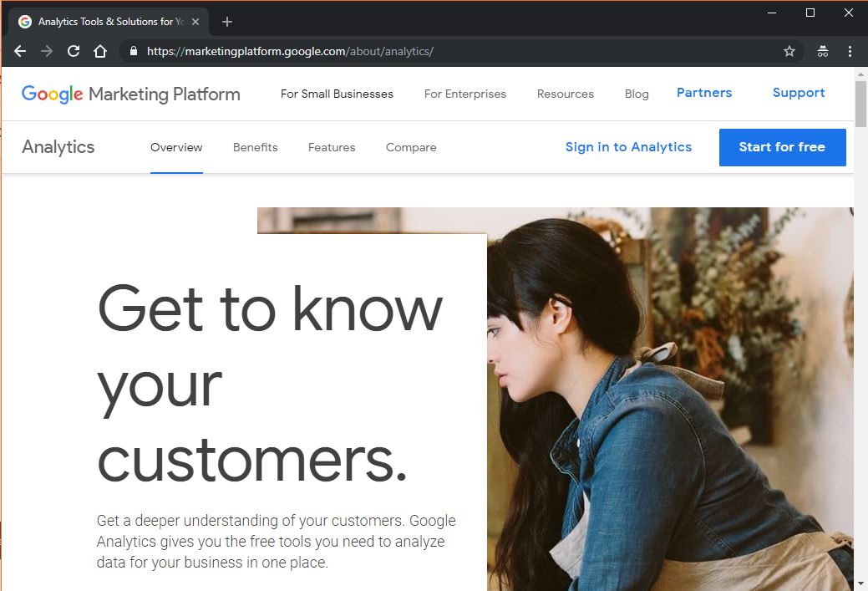Click the hero photo of the woman
Viewport: 868px width, 591px height.
(670, 399)
